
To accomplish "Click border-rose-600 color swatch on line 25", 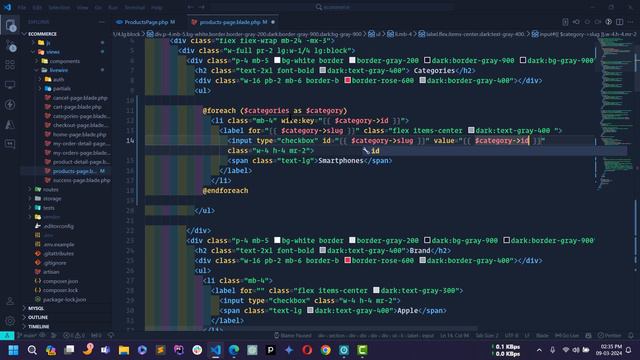I will point(347,260).
